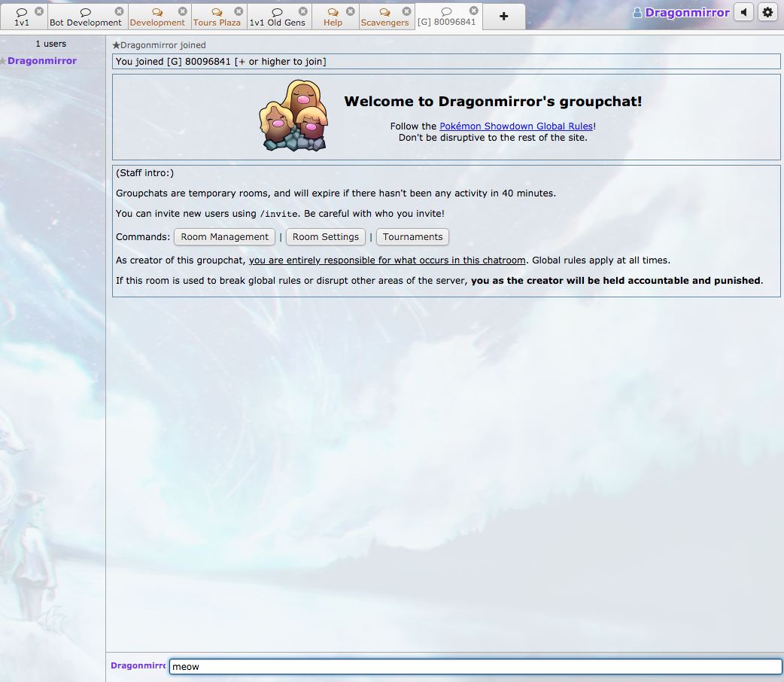The image size is (784, 682).
Task: Close the Tours Plaza tab
Action: click(x=239, y=11)
